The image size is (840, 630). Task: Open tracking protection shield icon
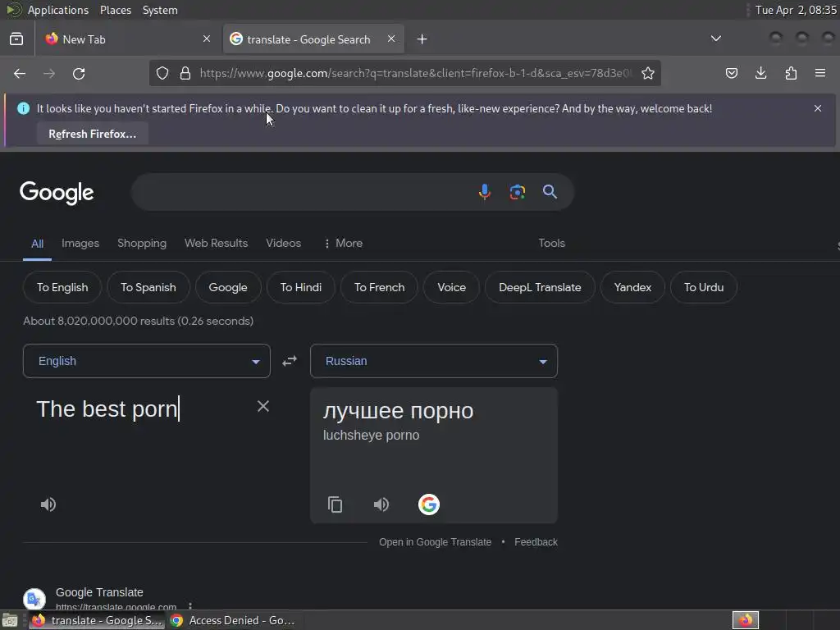tap(162, 73)
